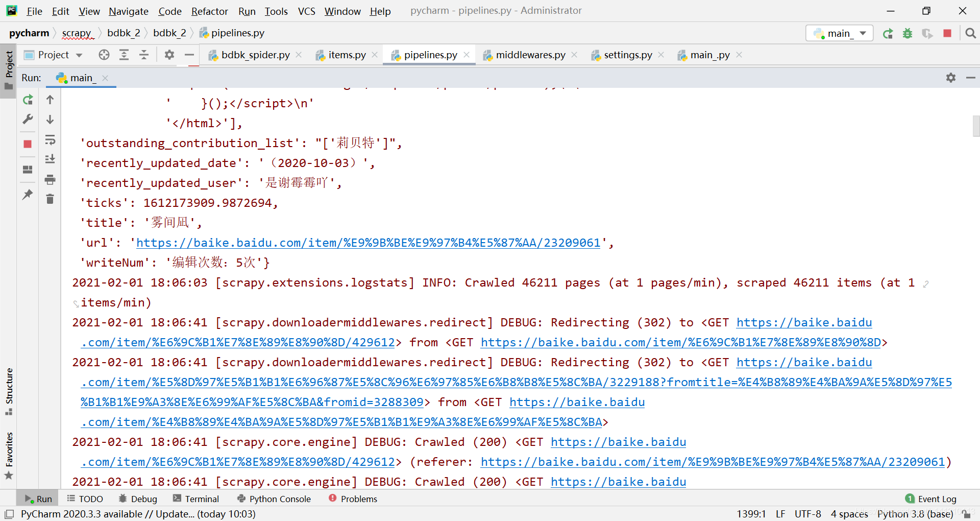Image resolution: width=980 pixels, height=521 pixels.
Task: Close the main_ run tab
Action: tap(105, 78)
